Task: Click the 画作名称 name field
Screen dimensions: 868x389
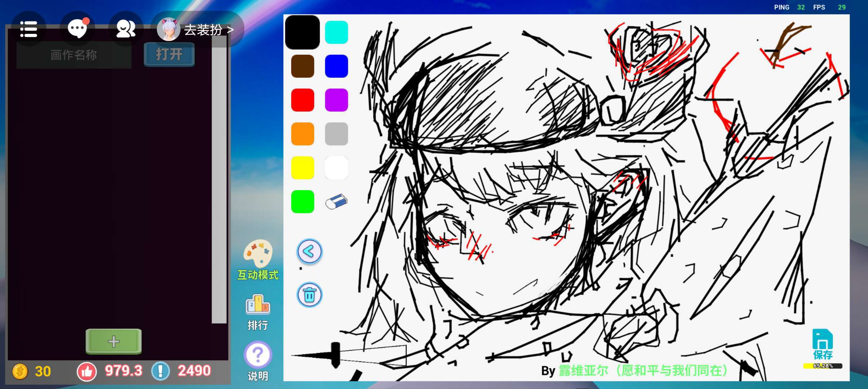Action: 74,55
